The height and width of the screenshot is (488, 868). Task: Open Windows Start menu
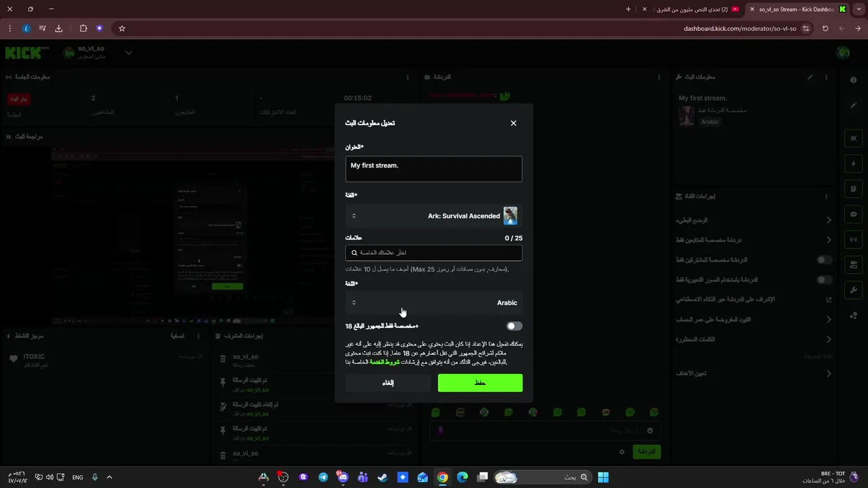tap(603, 477)
